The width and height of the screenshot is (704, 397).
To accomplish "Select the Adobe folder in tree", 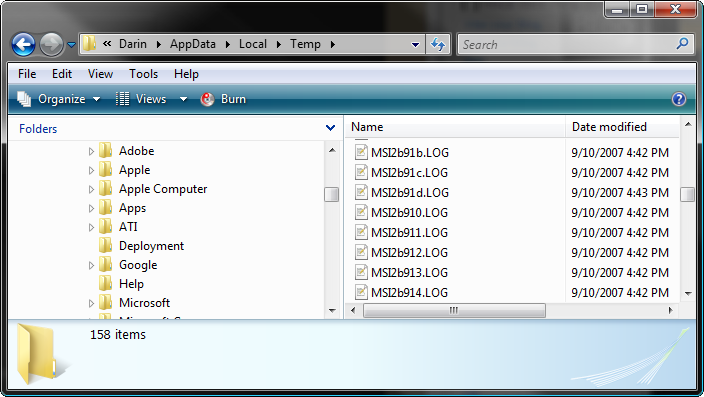I will coord(136,151).
